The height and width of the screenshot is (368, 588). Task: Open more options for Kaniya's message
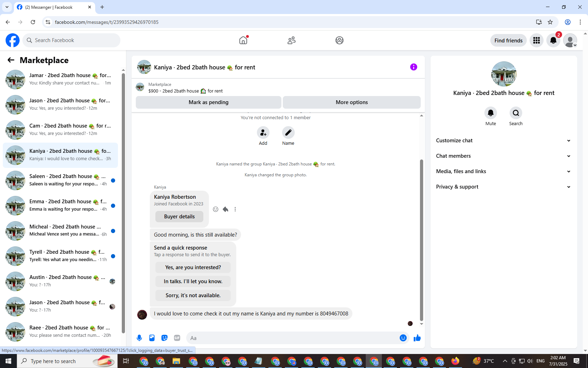[x=235, y=209]
